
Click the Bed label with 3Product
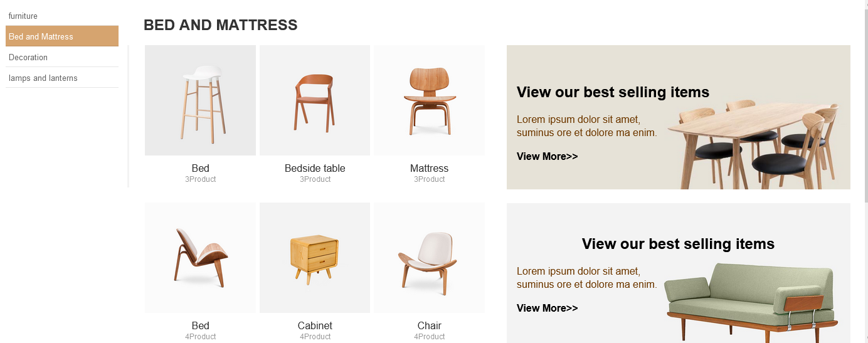[x=201, y=168]
